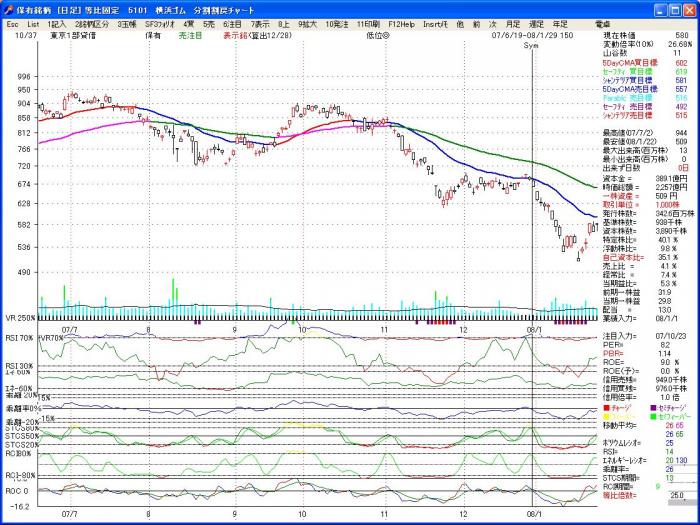Click the red チャージ legend swatch

pyautogui.click(x=606, y=409)
